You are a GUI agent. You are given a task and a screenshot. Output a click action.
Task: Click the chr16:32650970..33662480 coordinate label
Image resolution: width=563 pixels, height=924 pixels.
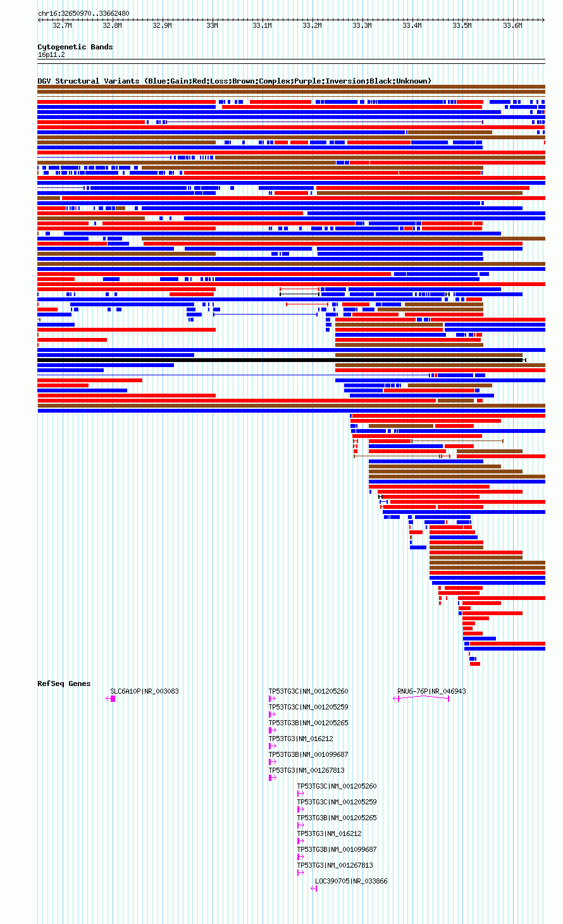[x=84, y=13]
